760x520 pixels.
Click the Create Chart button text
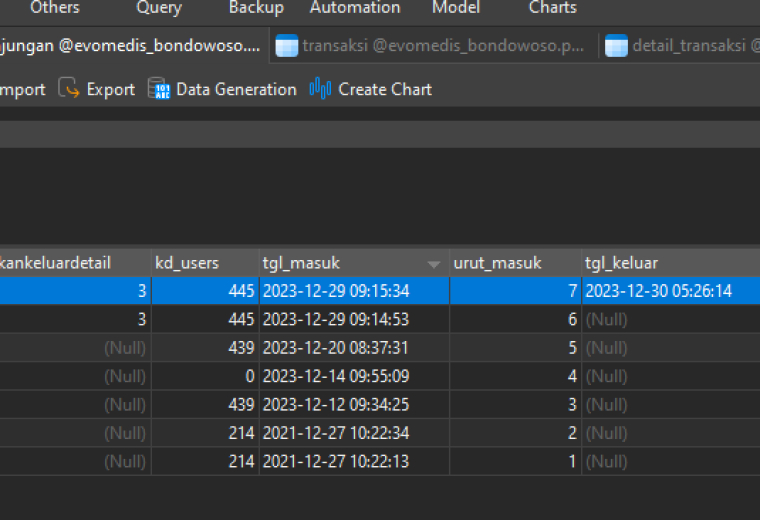385,89
